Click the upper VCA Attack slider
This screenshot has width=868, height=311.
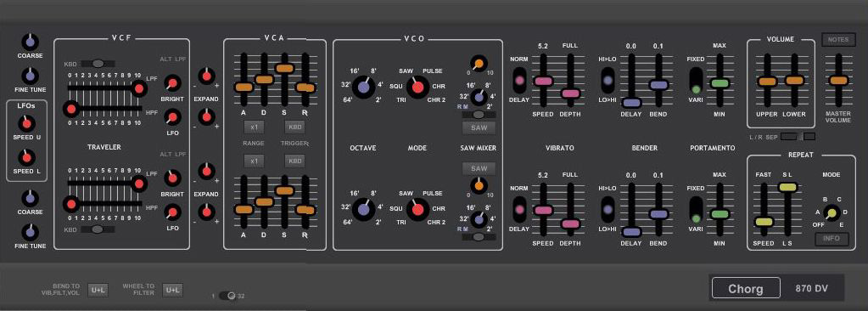(x=243, y=87)
